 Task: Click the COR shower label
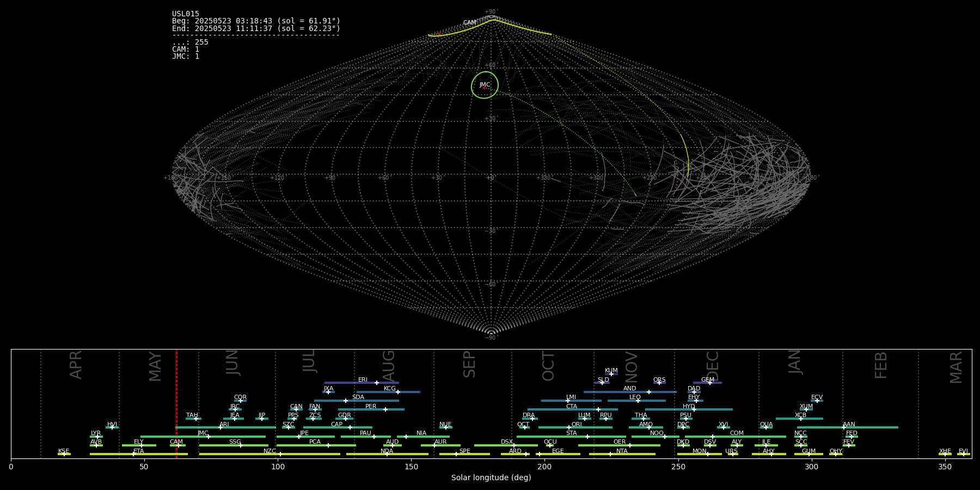tap(240, 397)
